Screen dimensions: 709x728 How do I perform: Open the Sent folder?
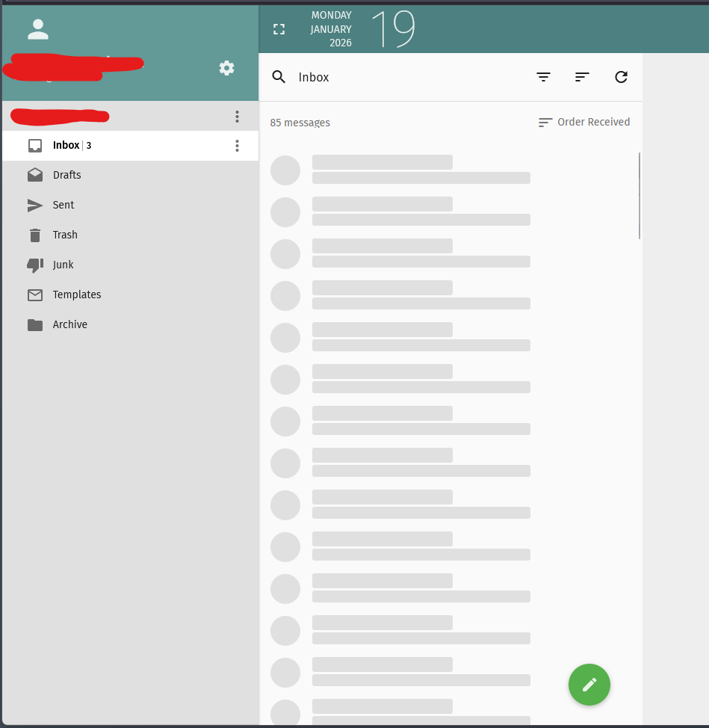coord(131,205)
